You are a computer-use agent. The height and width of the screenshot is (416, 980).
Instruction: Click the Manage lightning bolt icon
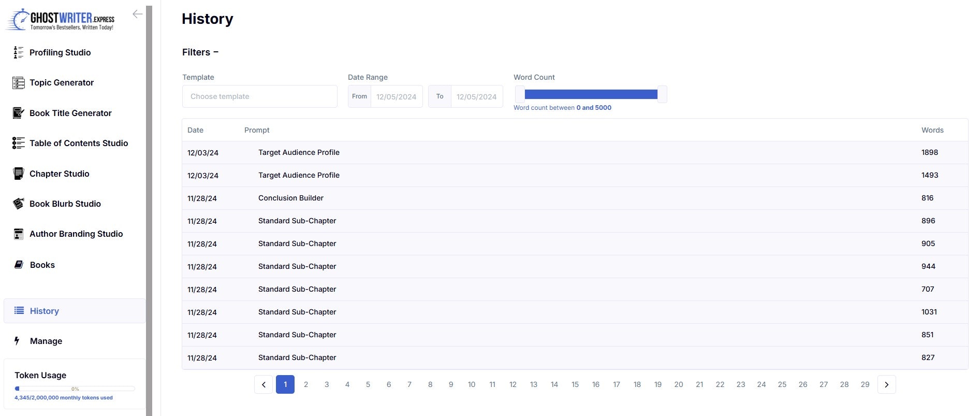click(x=17, y=341)
